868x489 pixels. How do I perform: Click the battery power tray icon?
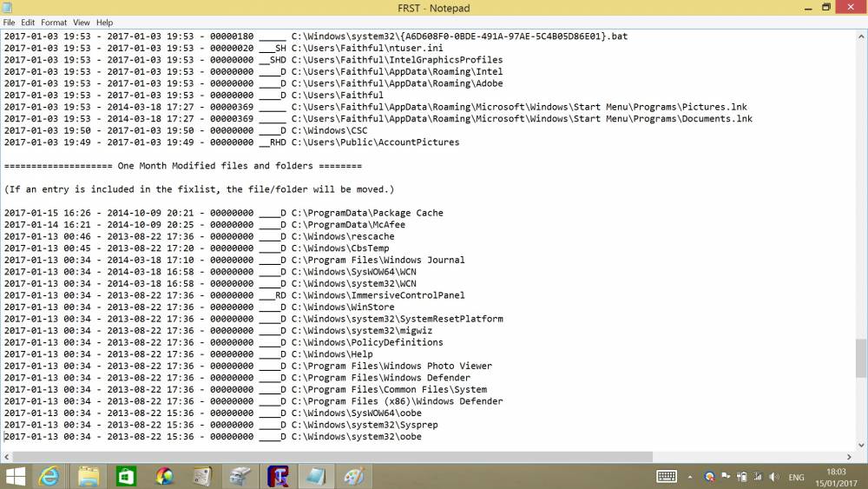[742, 477]
